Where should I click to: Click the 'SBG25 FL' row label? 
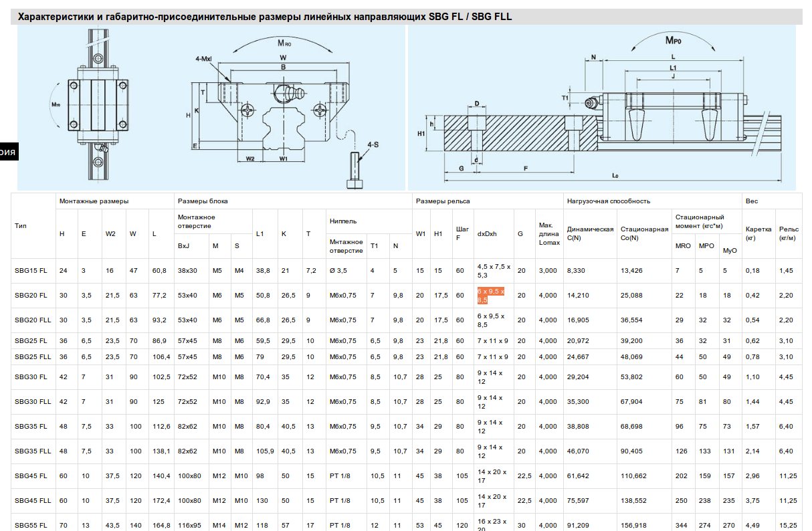(31, 341)
